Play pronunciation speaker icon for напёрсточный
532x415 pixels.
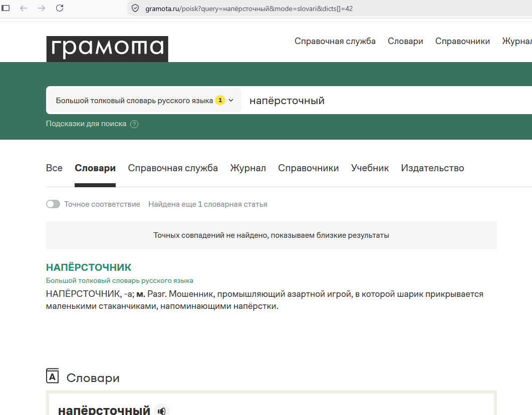point(161,410)
